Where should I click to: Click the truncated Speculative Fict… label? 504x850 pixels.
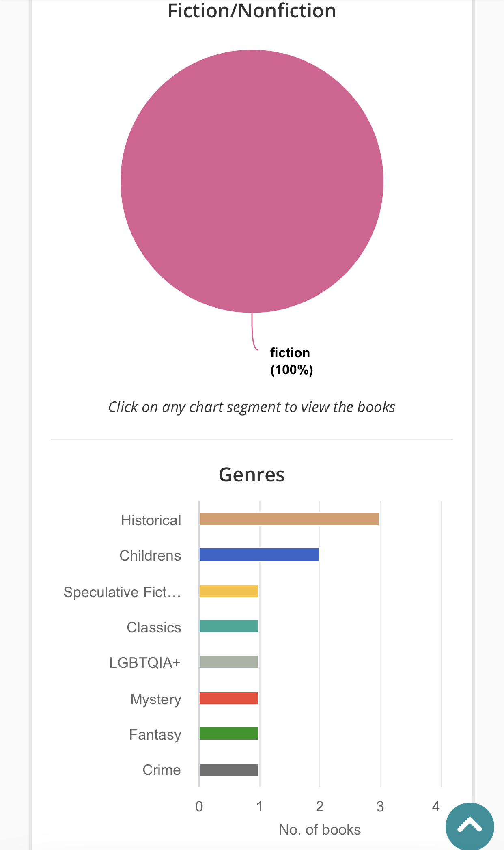[x=122, y=592]
